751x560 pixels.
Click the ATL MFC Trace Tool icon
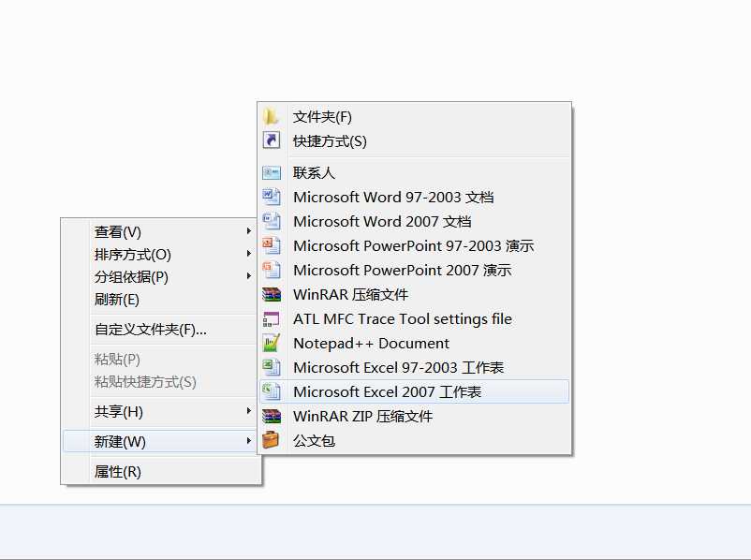pyautogui.click(x=271, y=318)
